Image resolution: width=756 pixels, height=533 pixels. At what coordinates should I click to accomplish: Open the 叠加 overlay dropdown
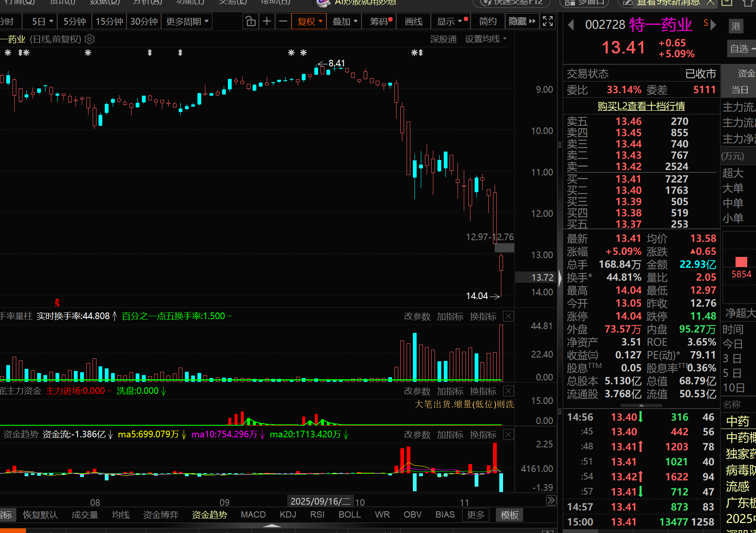click(x=344, y=21)
